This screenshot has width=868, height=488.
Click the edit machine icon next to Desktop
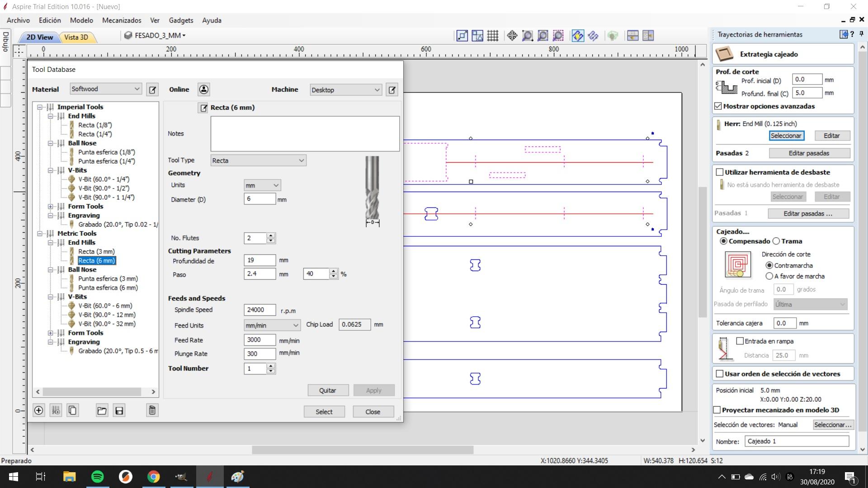pos(392,89)
